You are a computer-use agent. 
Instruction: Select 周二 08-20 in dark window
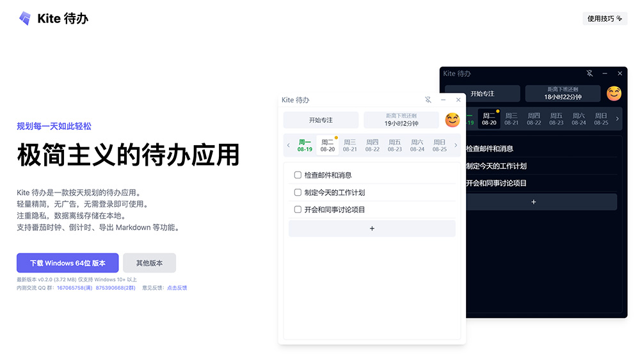coord(489,119)
